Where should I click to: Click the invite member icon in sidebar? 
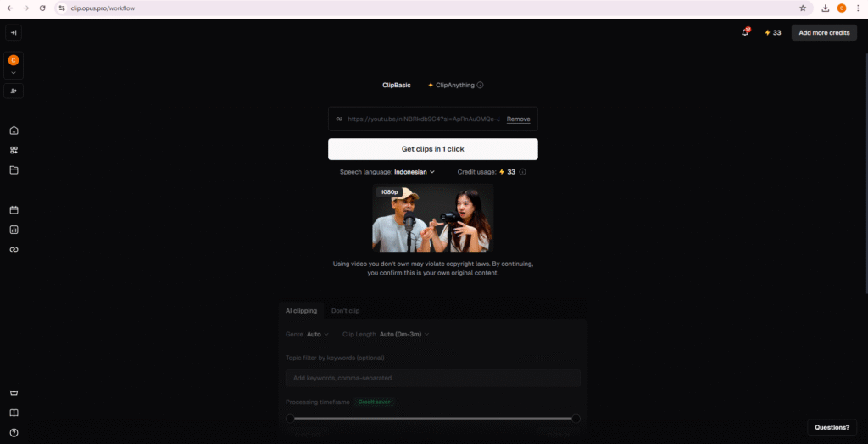(14, 91)
